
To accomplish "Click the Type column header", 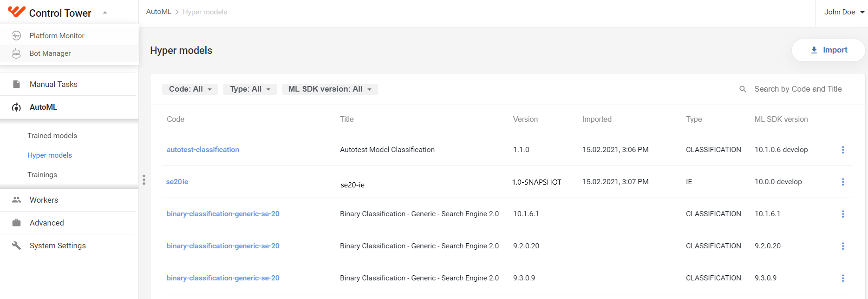I will pos(694,120).
